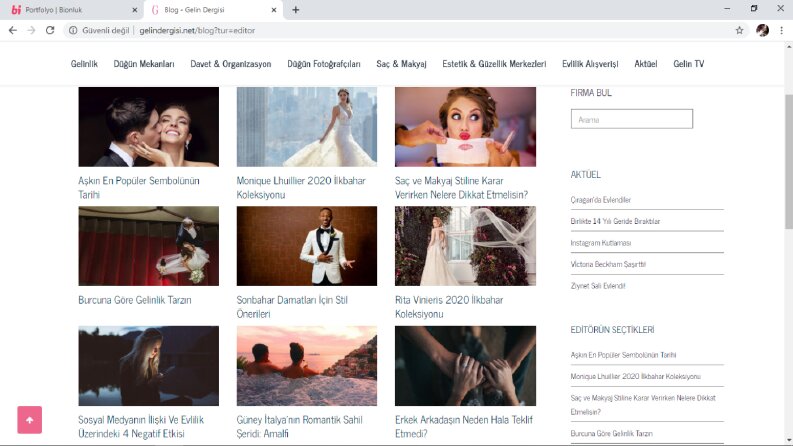Open the Aktüel menu item
Image resolution: width=793 pixels, height=446 pixels.
click(646, 64)
